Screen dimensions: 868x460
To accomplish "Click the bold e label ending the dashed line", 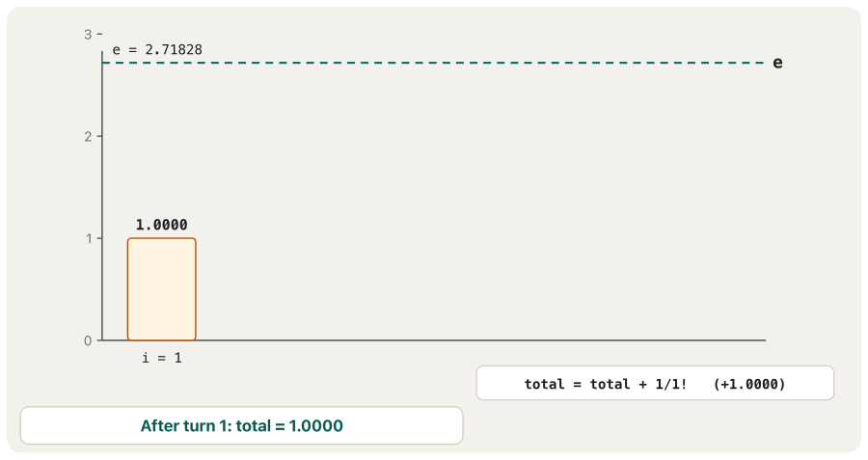I will [777, 63].
